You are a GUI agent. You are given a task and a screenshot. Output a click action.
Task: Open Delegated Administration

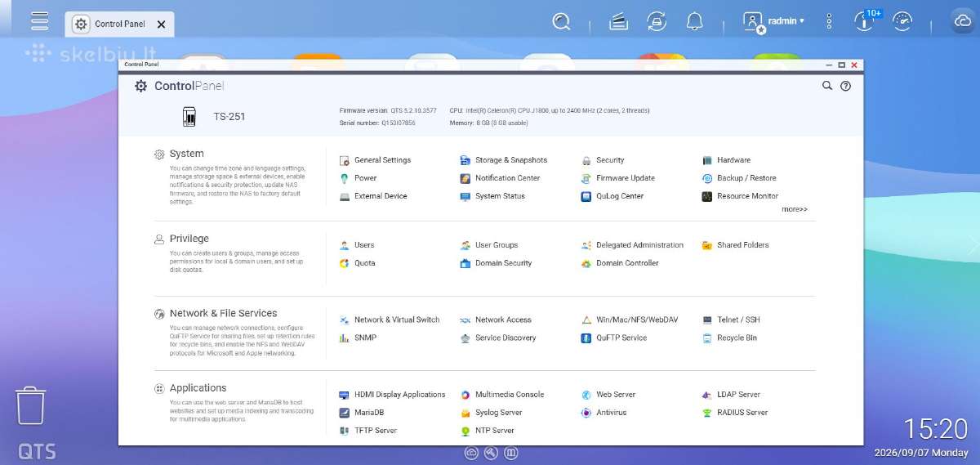[632, 245]
